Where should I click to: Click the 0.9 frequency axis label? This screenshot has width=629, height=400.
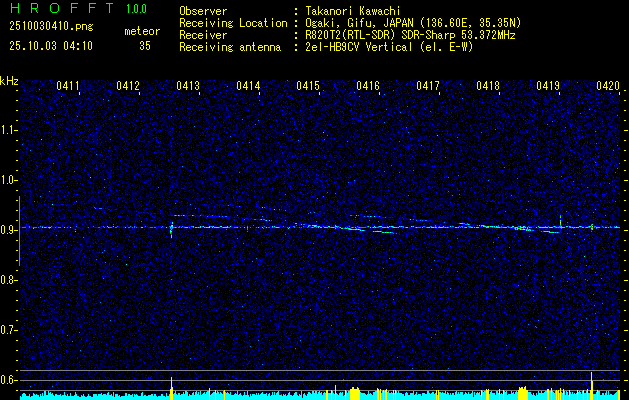[9, 229]
